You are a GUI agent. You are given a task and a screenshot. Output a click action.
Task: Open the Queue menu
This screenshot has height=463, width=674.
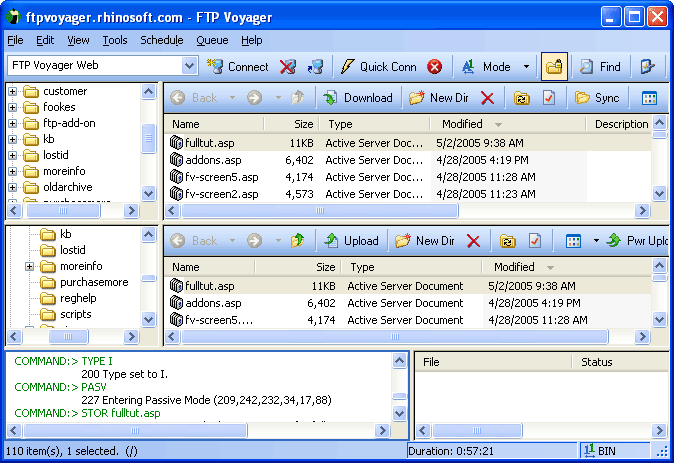click(212, 40)
